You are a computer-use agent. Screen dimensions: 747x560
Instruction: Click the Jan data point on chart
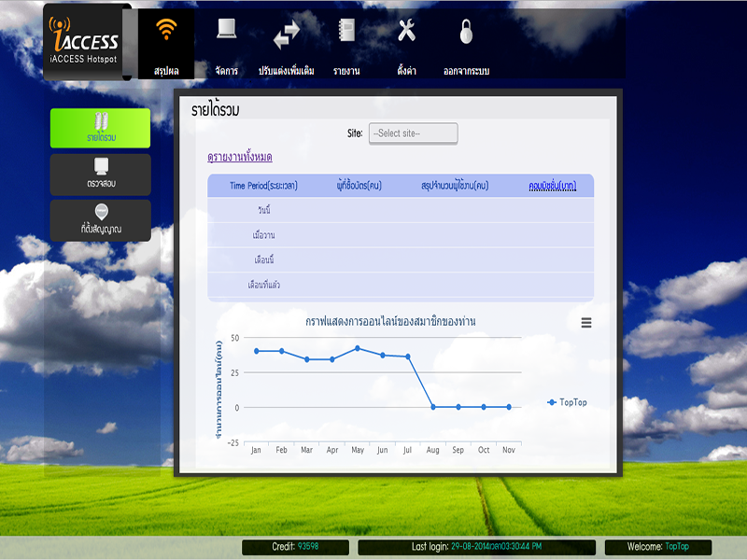(256, 351)
